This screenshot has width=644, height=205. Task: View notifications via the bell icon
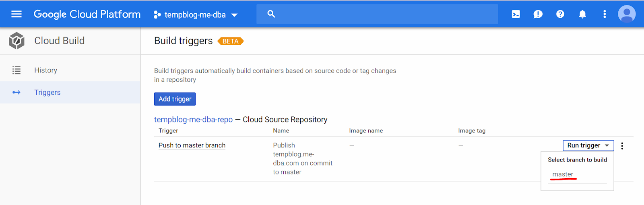pos(582,14)
